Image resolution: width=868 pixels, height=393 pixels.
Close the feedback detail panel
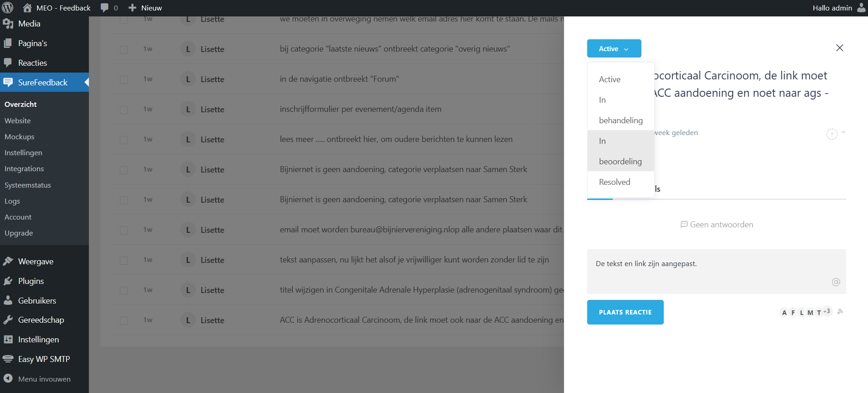[839, 48]
